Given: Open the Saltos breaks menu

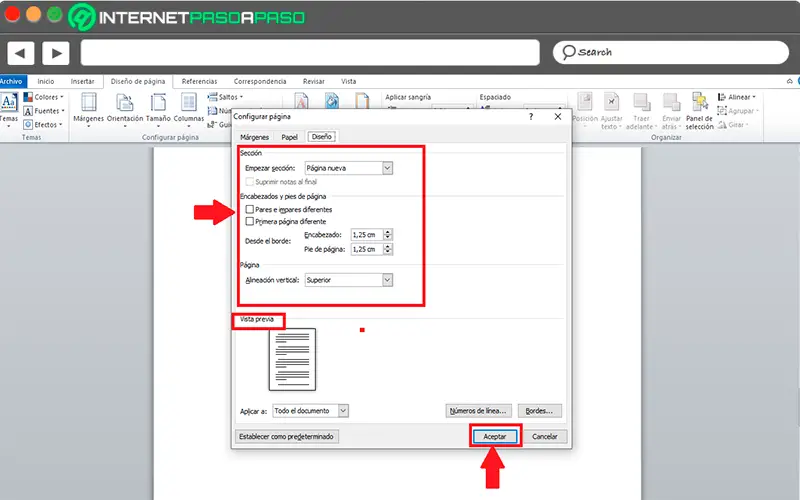Looking at the screenshot, I should pos(226,97).
